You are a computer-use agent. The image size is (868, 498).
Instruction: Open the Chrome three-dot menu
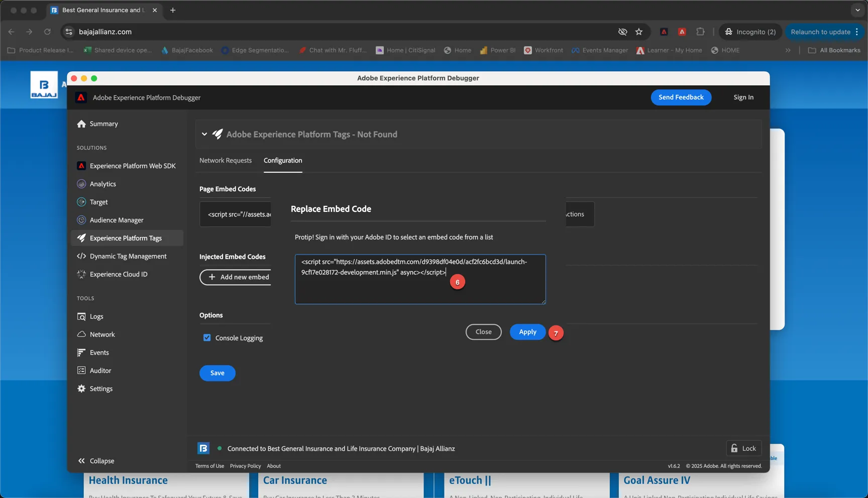click(x=857, y=32)
